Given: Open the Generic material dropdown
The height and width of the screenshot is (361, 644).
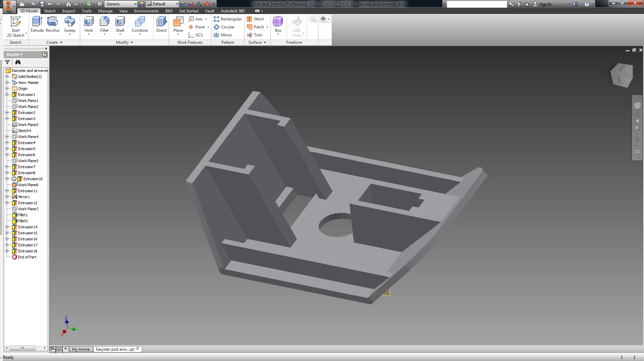Looking at the screenshot, I should (121, 4).
